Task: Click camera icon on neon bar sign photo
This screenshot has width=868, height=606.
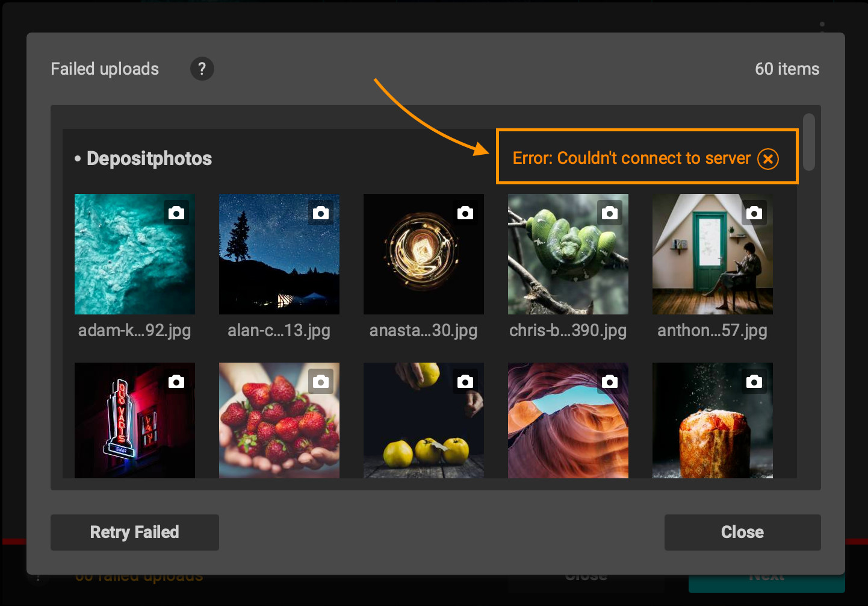Action: (x=176, y=381)
